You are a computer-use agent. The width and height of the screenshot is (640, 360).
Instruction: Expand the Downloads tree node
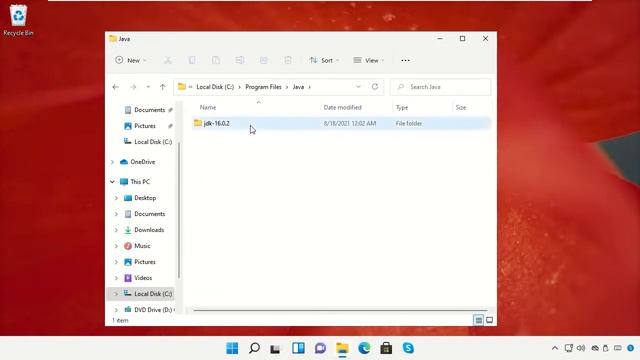tap(116, 230)
